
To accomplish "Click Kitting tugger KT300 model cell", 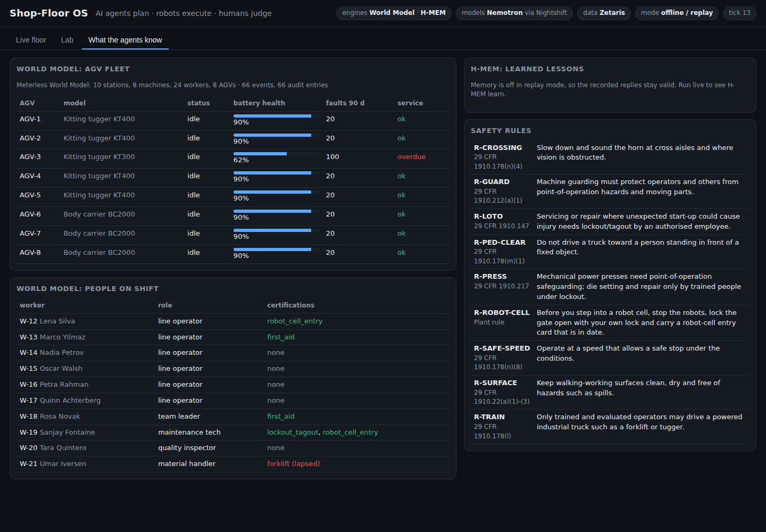I will (99, 157).
